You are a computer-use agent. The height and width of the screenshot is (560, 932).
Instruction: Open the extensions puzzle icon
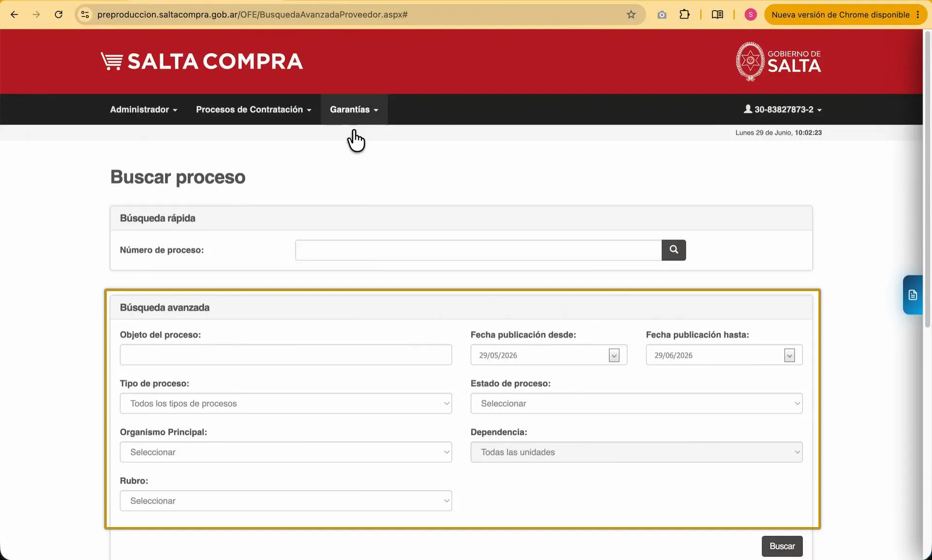[684, 15]
